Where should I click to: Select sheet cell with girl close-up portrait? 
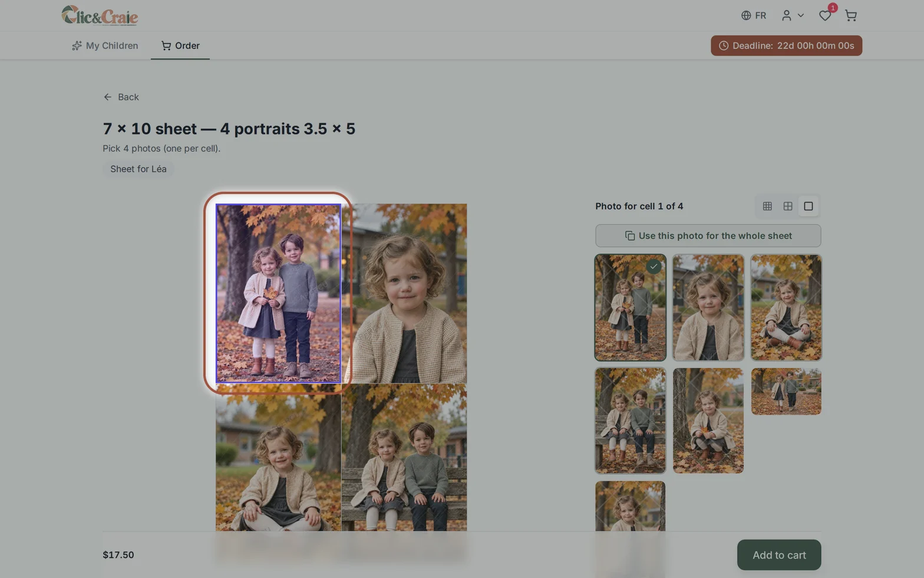[x=404, y=293]
